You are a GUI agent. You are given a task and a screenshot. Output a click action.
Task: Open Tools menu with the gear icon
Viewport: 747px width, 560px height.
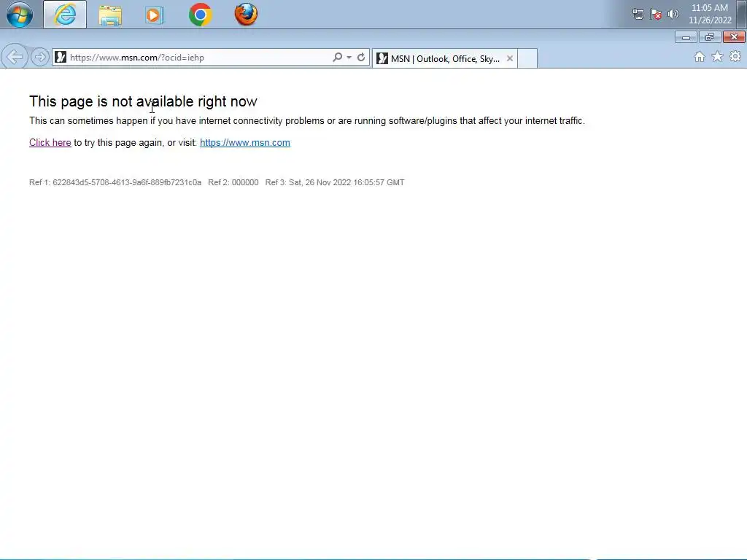[x=735, y=57]
